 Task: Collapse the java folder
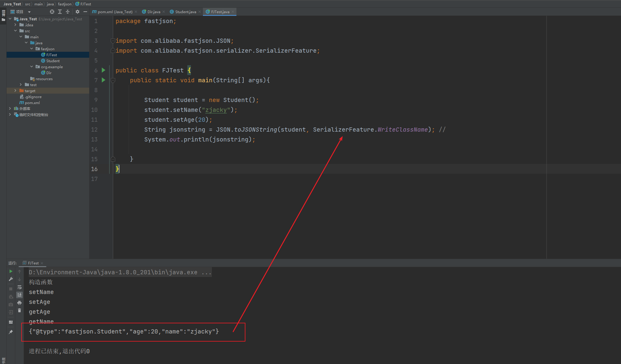tap(26, 43)
